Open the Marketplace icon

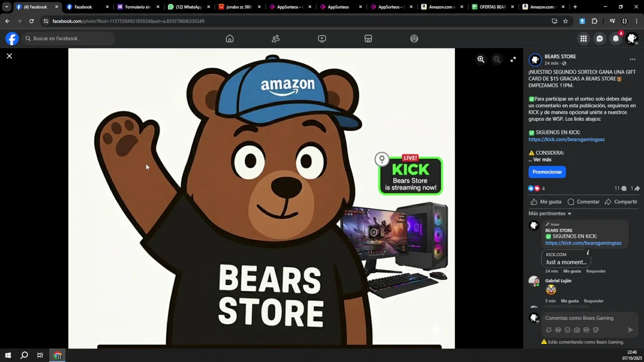(368, 39)
